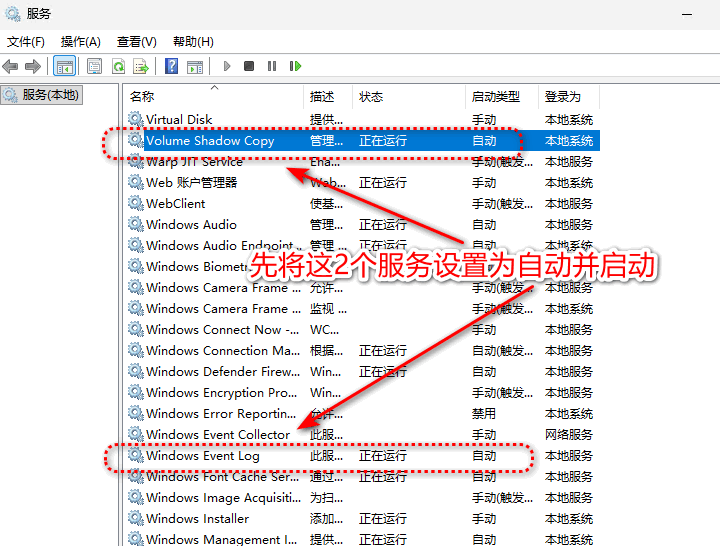Select the Windows Management I... service name
The image size is (720, 546).
coord(221,539)
